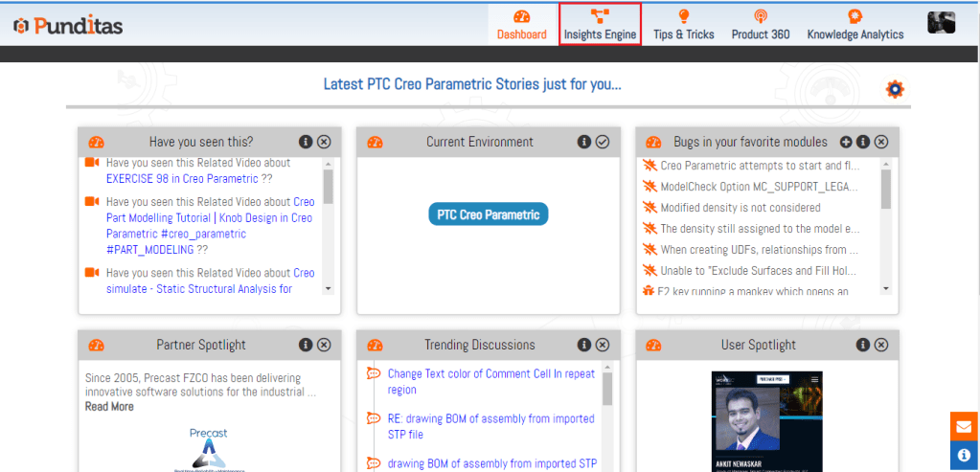Add module using plus icon in Bugs widget
980x472 pixels.
[846, 142]
